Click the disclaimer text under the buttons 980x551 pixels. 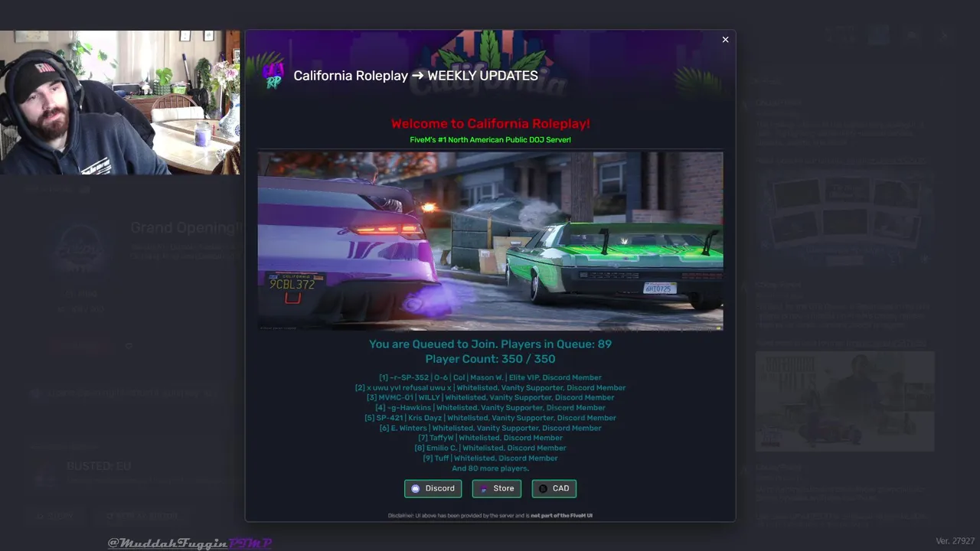pos(490,516)
